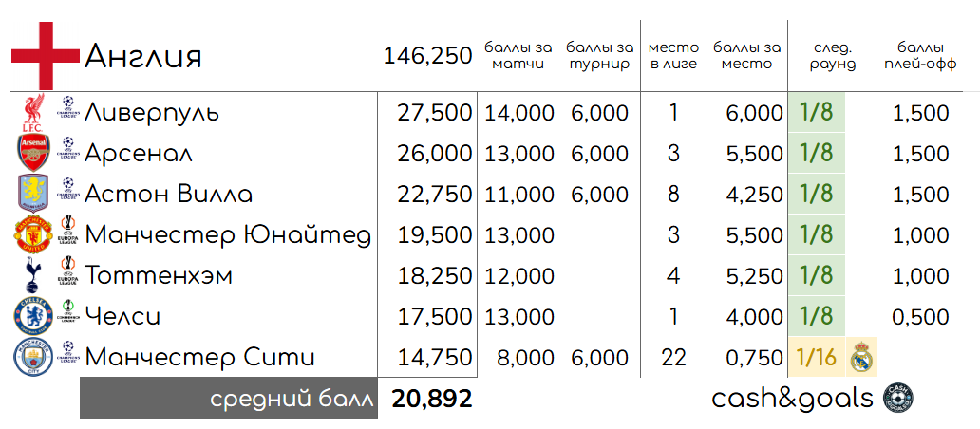Click the cash&goals round logo
980x429 pixels.
click(898, 398)
